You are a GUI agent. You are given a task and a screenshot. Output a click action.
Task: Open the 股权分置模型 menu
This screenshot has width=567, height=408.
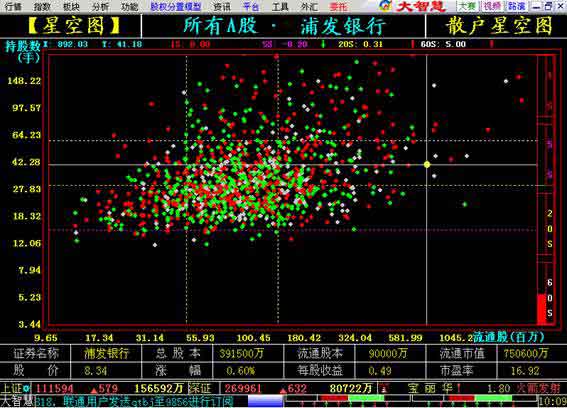[x=176, y=6]
